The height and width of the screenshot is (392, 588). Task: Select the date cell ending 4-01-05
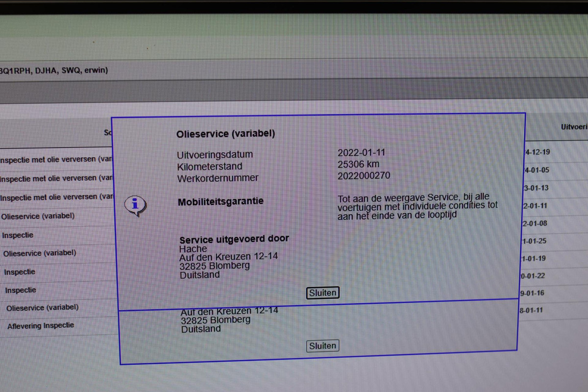coord(537,170)
